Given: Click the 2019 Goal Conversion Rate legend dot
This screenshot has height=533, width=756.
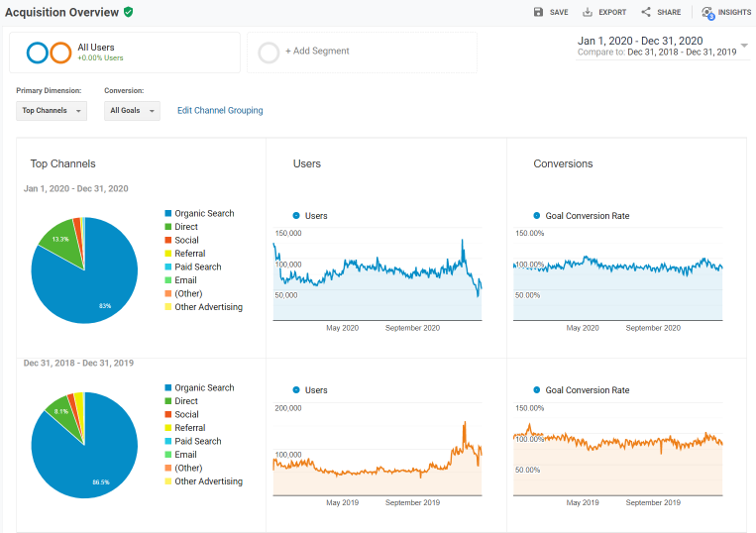Looking at the screenshot, I should coord(537,390).
